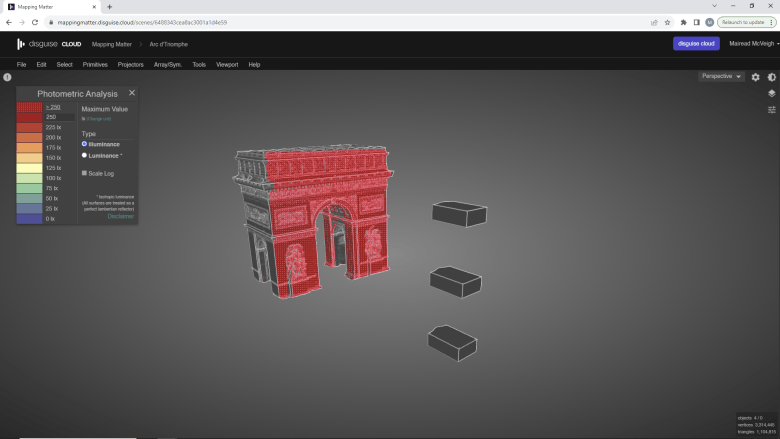Click the exclamation info icon
The width and height of the screenshot is (780, 439).
[7, 77]
